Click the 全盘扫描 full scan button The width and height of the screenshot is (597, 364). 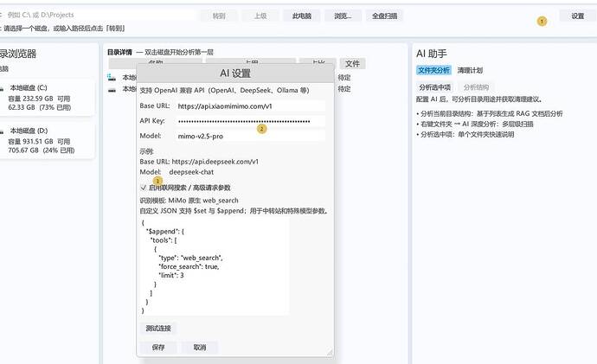[x=384, y=16]
